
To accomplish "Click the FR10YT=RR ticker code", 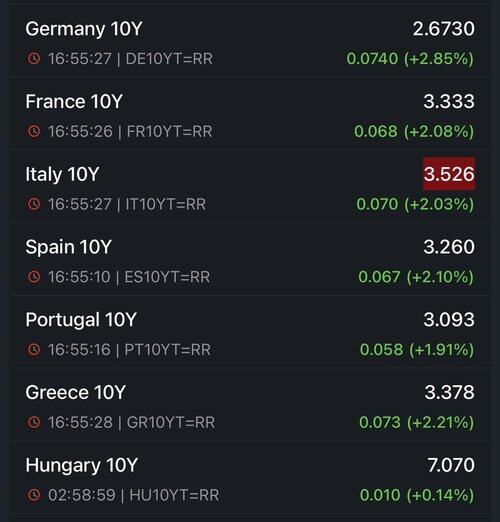I will point(169,131).
